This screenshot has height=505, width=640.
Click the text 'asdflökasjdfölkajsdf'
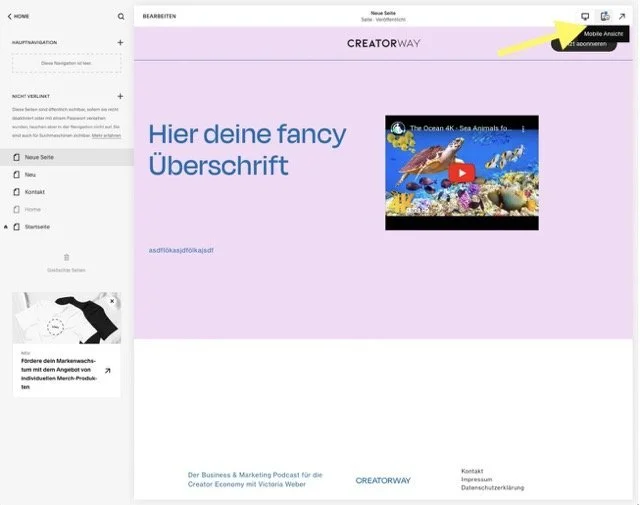coord(181,250)
